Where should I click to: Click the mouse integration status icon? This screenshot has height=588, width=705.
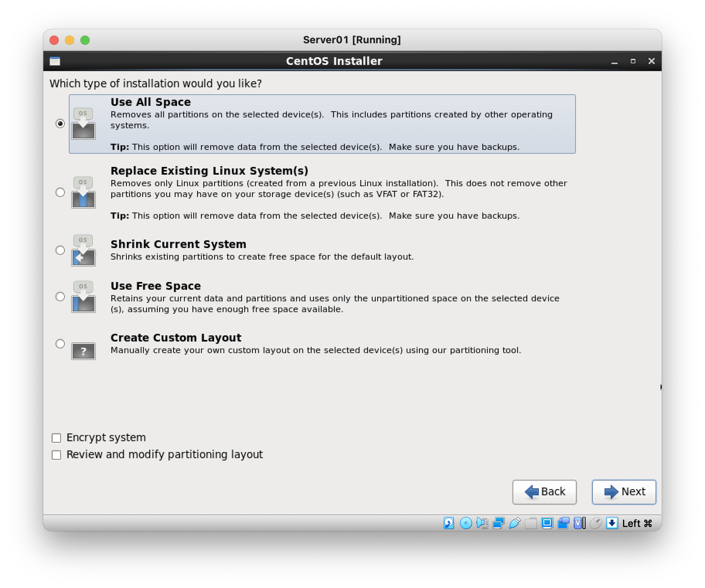click(x=596, y=523)
